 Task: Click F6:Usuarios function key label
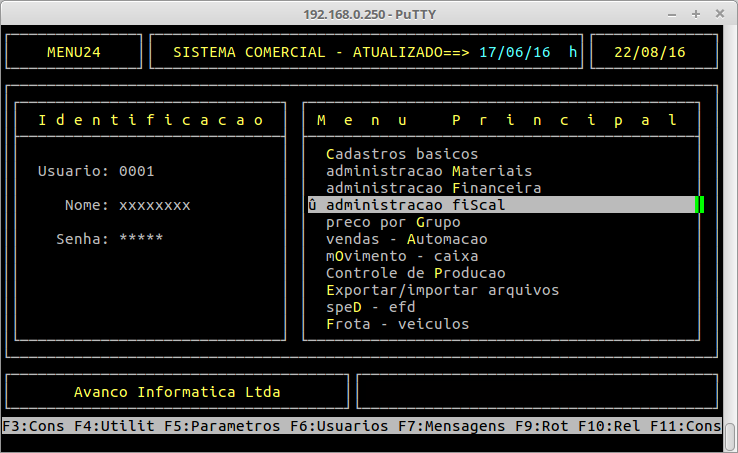pyautogui.click(x=339, y=426)
